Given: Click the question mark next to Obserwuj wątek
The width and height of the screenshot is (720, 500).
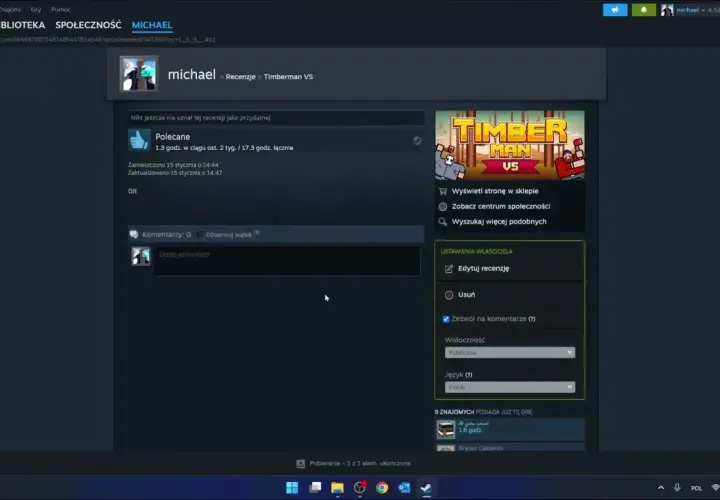Looking at the screenshot, I should tap(257, 233).
